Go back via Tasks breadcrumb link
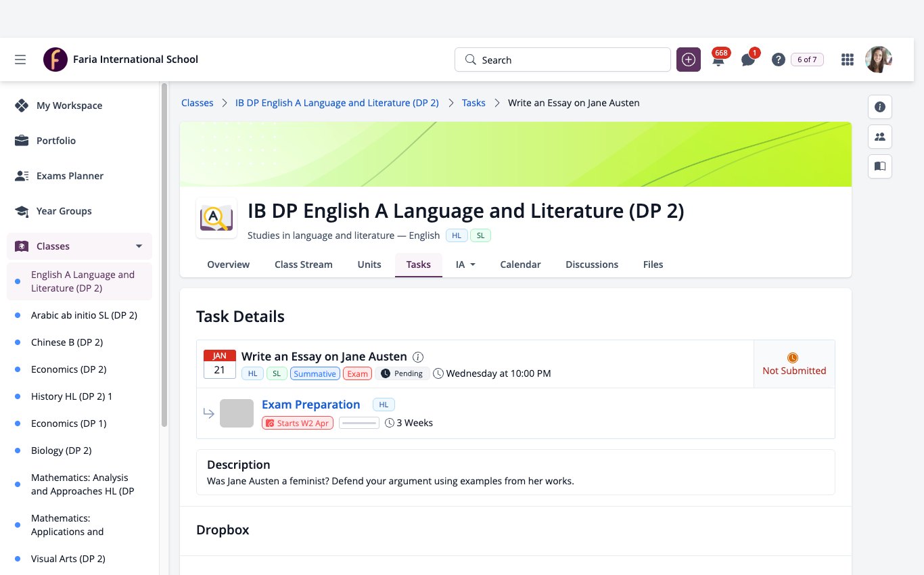 click(473, 103)
